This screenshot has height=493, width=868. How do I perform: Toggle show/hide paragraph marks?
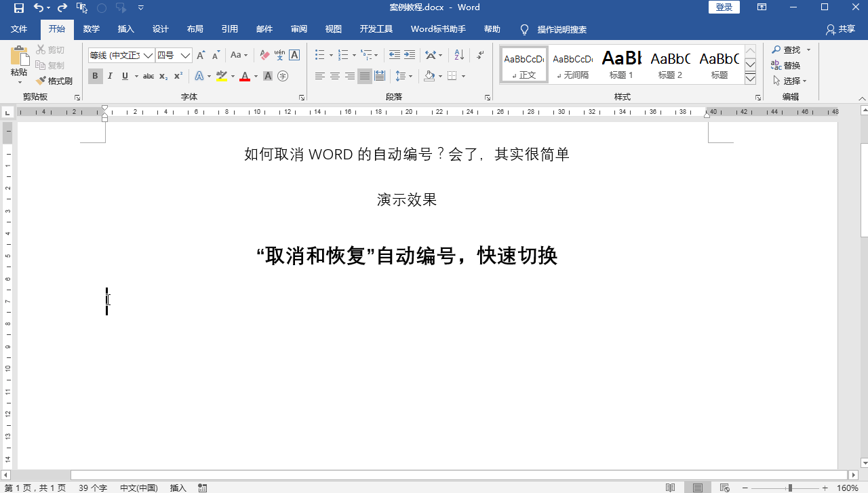tap(480, 56)
